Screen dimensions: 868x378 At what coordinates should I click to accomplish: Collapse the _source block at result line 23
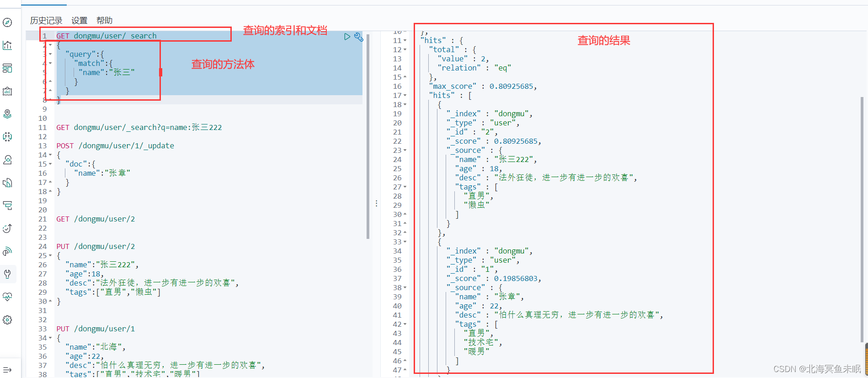(405, 150)
